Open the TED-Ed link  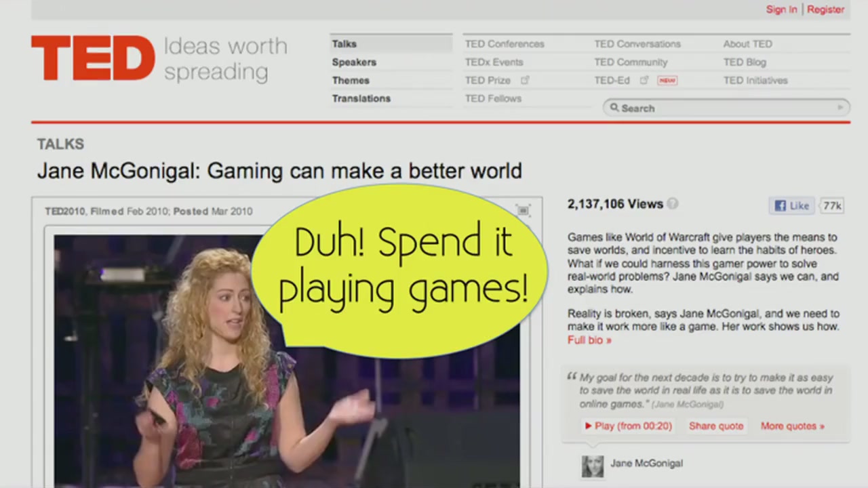pyautogui.click(x=612, y=80)
